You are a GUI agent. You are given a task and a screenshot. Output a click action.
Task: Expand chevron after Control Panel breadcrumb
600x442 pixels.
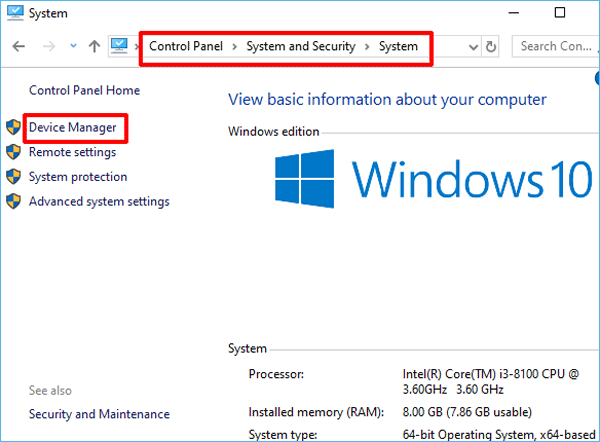click(235, 47)
